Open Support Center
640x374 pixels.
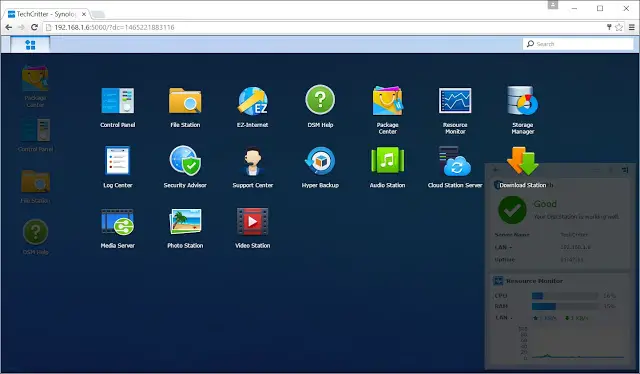click(x=253, y=167)
